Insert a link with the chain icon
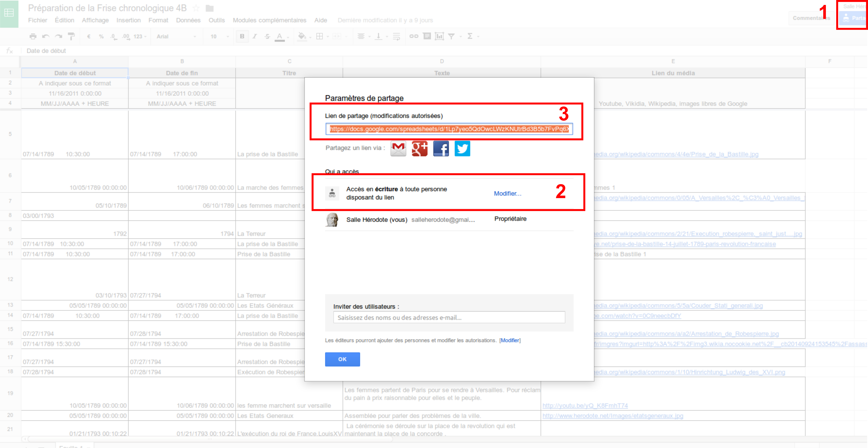This screenshot has height=448, width=868. pos(414,36)
